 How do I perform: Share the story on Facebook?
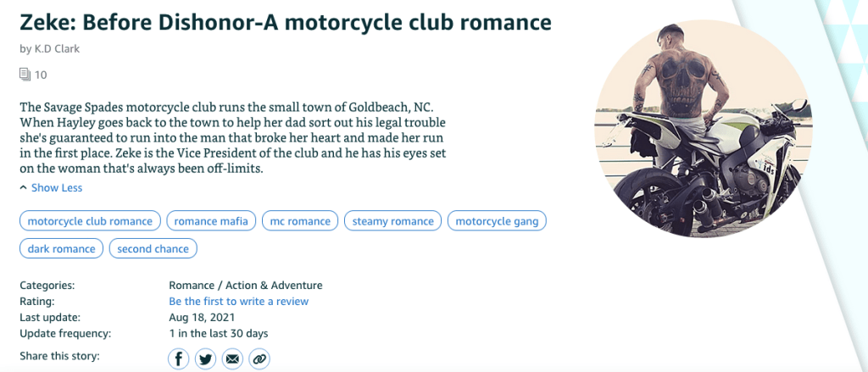click(178, 359)
